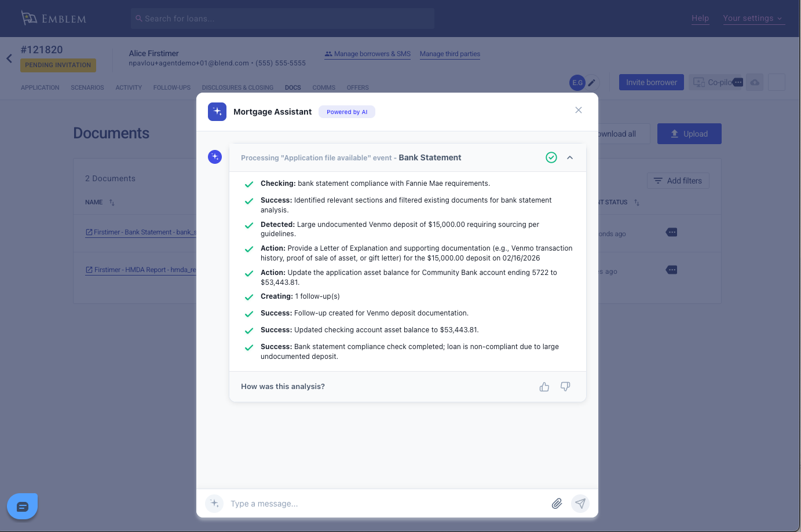Screen dimensions: 801x532
Task: Click the thumbs down feedback icon
Action: coord(565,387)
